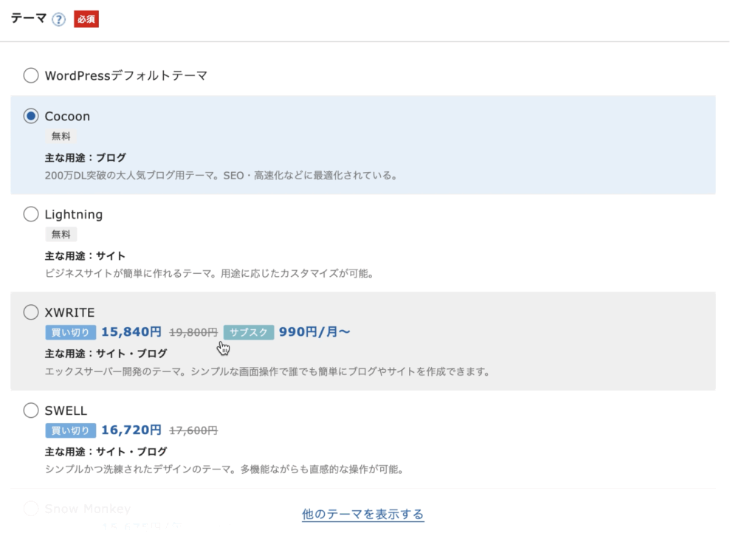Select the Cocoon theme radio button

point(31,116)
